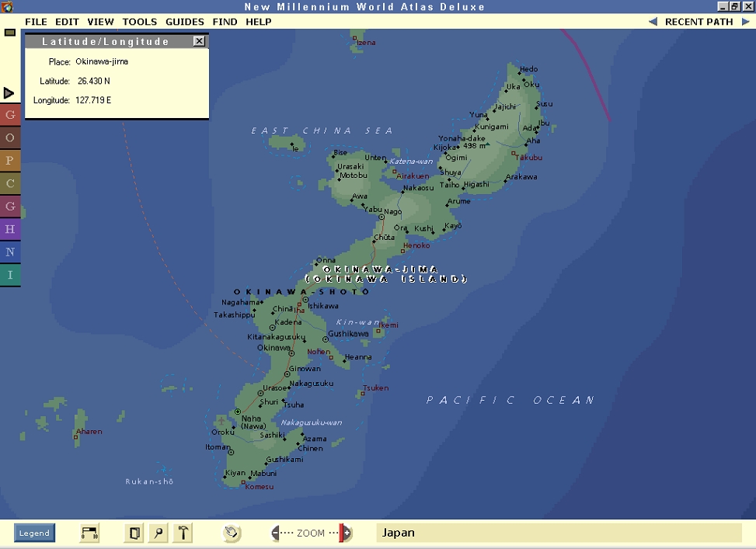Open the FIND menu

coord(225,22)
